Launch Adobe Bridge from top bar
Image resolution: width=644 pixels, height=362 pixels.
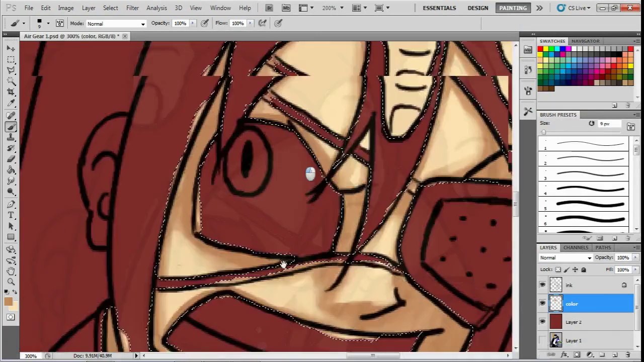(269, 8)
